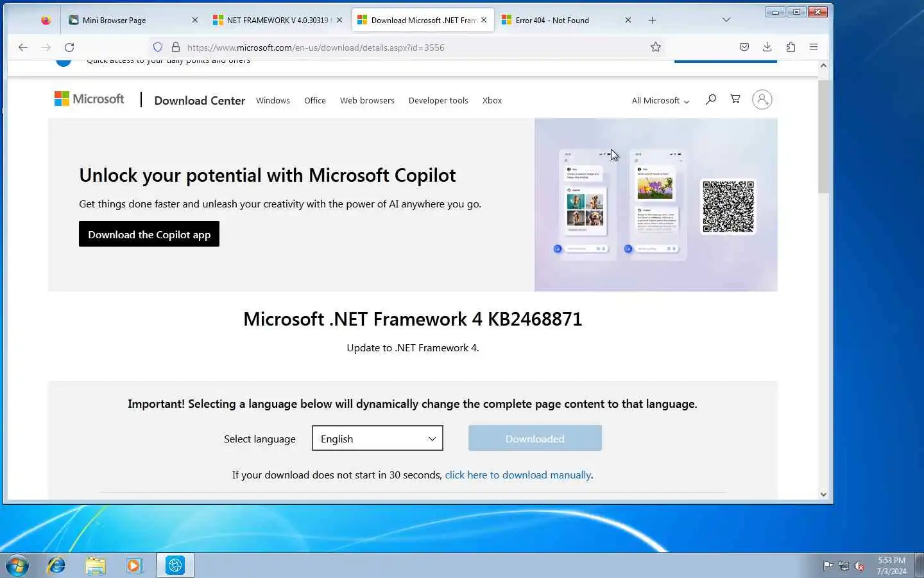Open Download Center home link
The height and width of the screenshot is (578, 924).
200,100
